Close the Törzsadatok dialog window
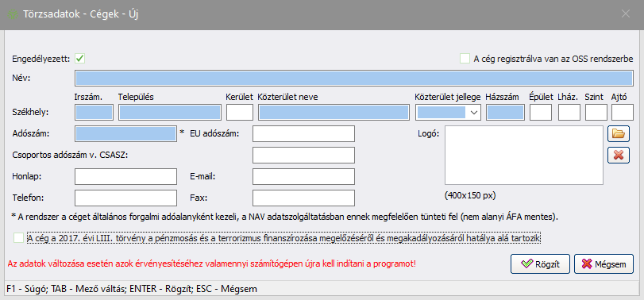Viewport: 644px width, 300px height. coord(626,13)
